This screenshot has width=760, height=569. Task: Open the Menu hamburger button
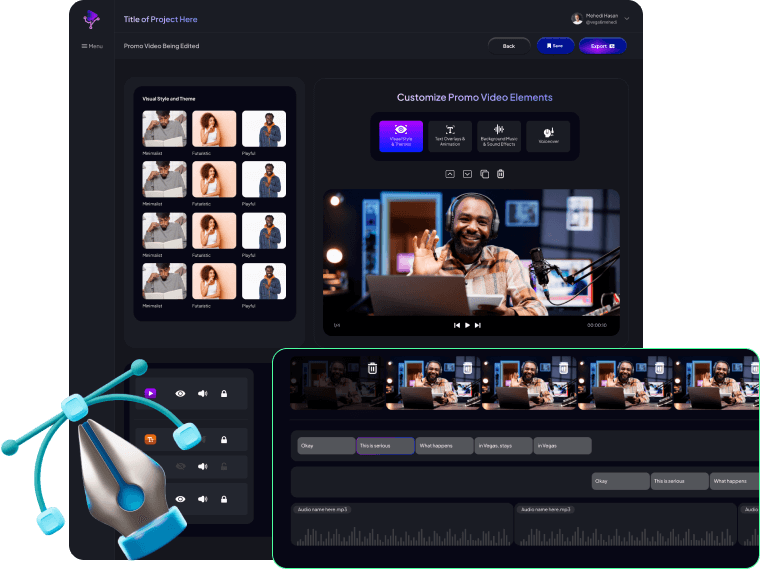click(92, 46)
